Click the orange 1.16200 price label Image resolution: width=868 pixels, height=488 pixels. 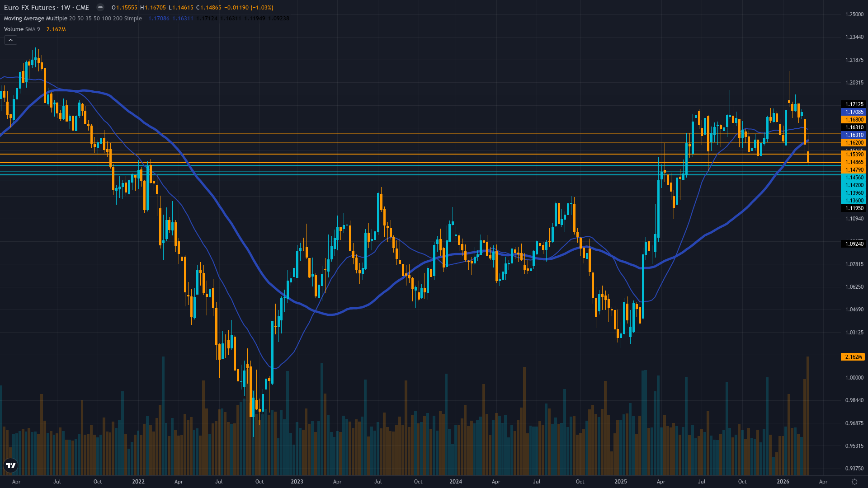click(853, 143)
